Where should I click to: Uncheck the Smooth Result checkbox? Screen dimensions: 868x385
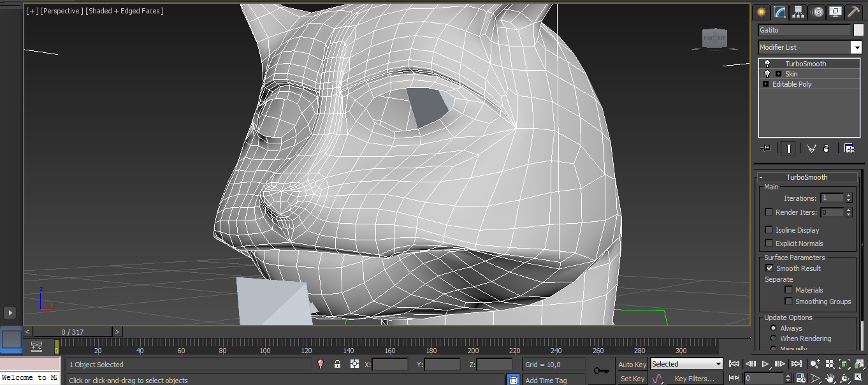(x=769, y=268)
